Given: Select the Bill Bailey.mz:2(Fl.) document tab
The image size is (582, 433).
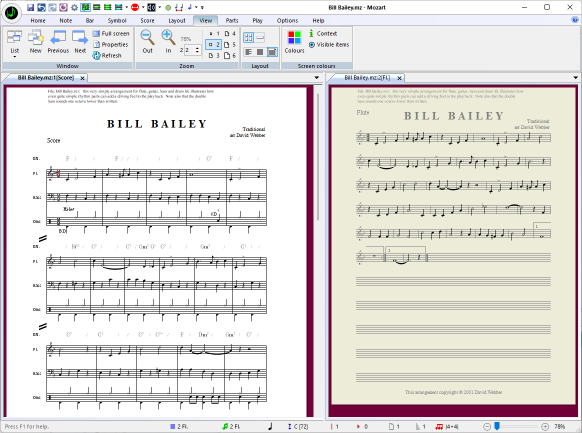Looking at the screenshot, I should point(367,78).
